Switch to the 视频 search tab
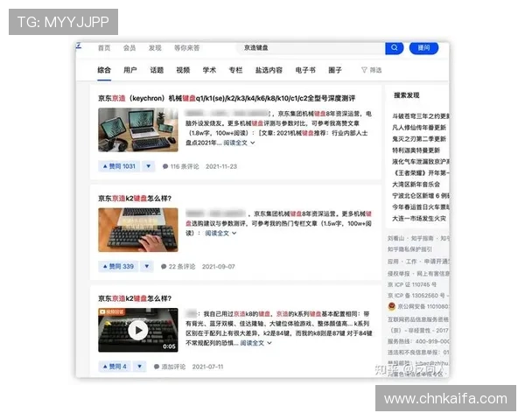This screenshot has height=420, width=525. pos(183,70)
